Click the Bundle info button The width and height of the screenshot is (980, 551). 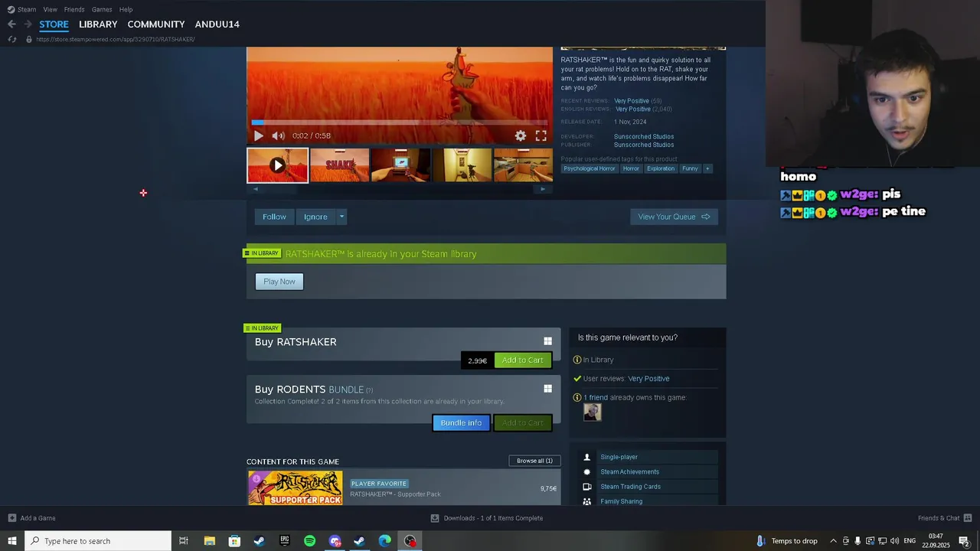click(461, 422)
